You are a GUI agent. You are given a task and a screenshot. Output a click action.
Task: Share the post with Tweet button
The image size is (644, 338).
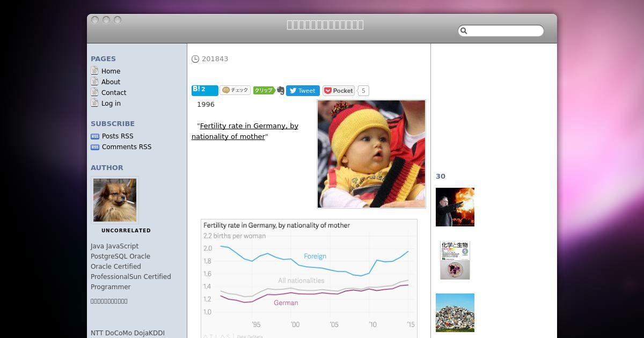click(303, 91)
